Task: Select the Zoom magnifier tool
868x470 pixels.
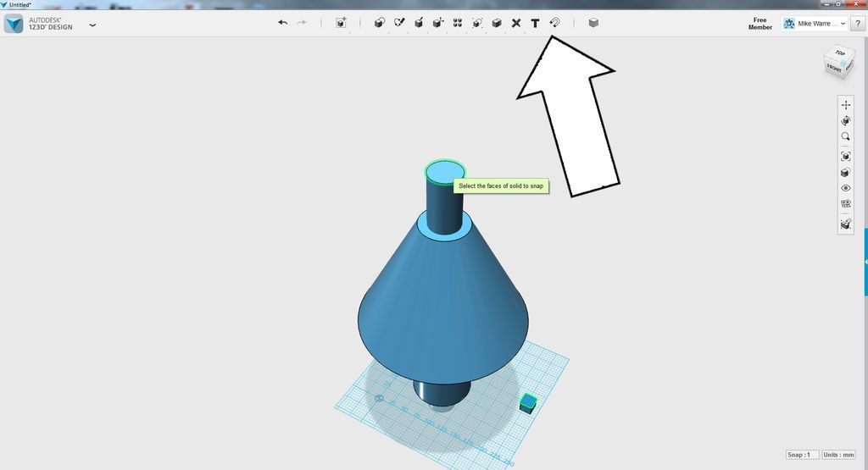Action: pos(845,136)
